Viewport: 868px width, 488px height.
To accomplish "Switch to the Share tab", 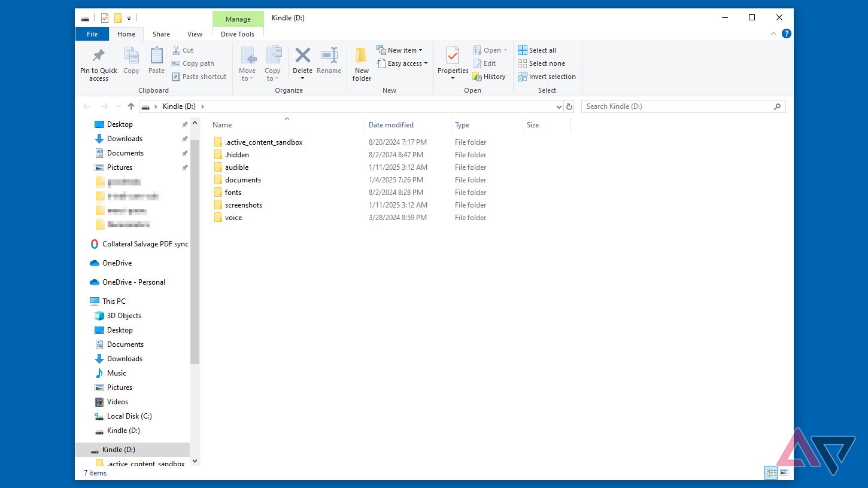I will [x=161, y=34].
